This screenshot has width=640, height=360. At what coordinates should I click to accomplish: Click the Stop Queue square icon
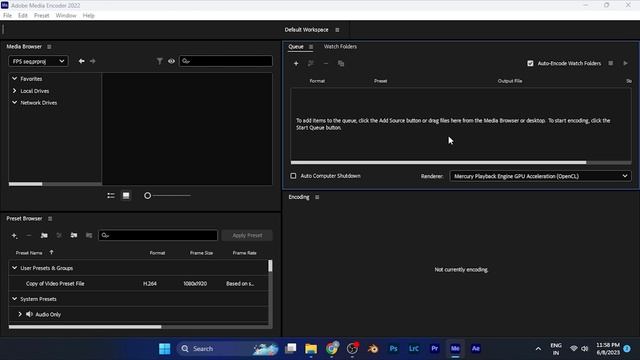click(x=611, y=63)
